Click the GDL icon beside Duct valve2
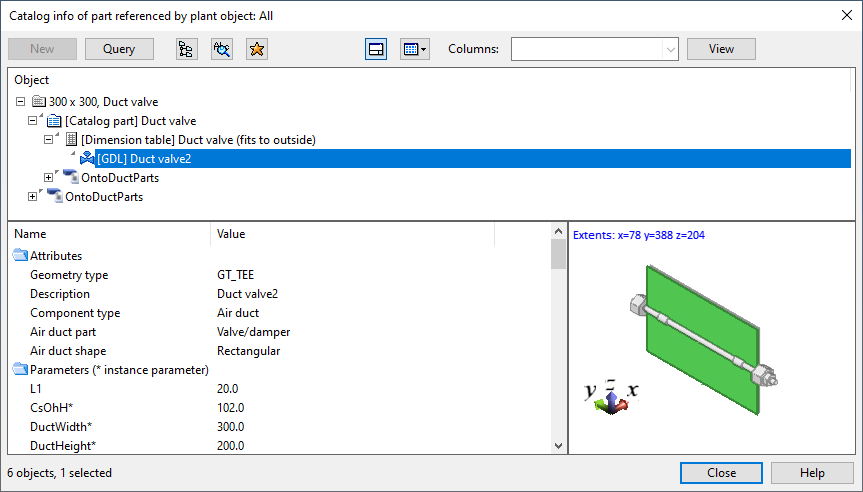This screenshot has width=863, height=492. click(x=87, y=158)
